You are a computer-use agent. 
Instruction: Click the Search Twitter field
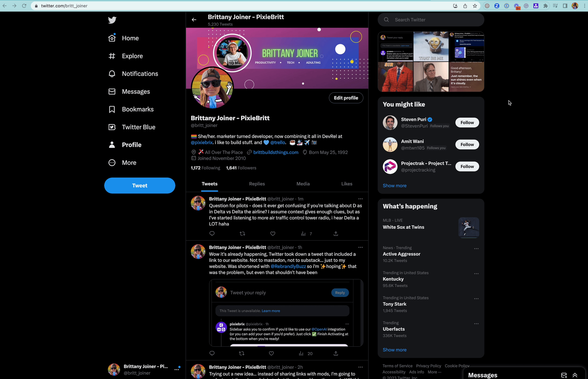pos(431,20)
